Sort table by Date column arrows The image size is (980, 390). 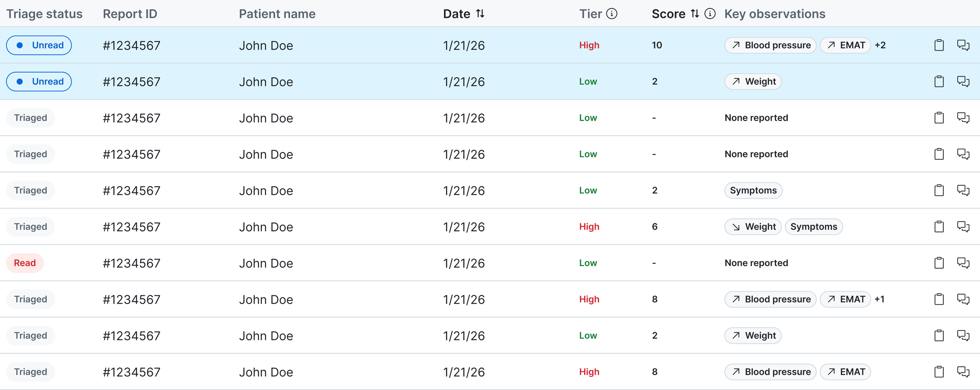(480, 14)
